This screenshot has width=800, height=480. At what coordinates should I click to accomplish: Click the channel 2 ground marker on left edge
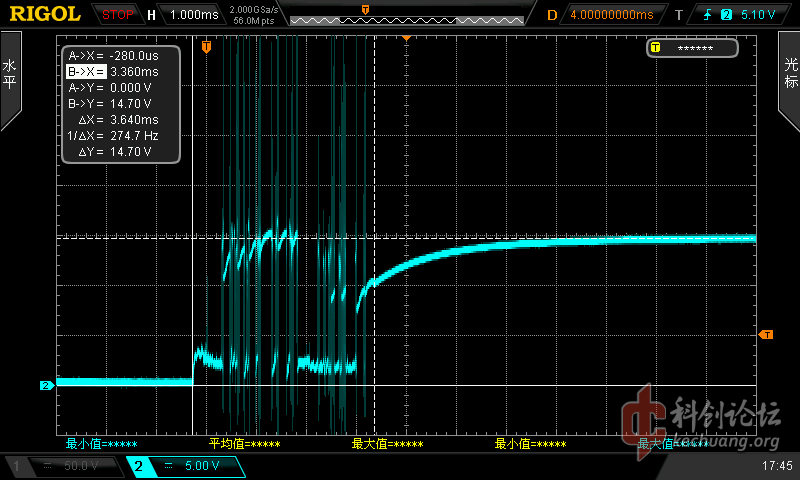point(46,385)
